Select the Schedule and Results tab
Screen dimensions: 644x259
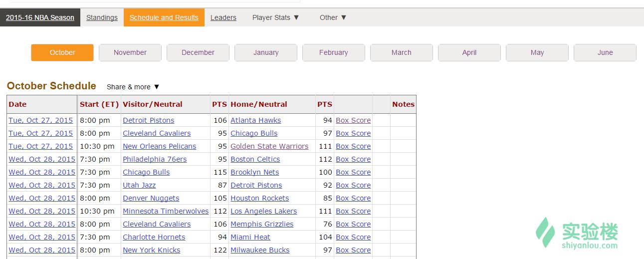tap(164, 17)
